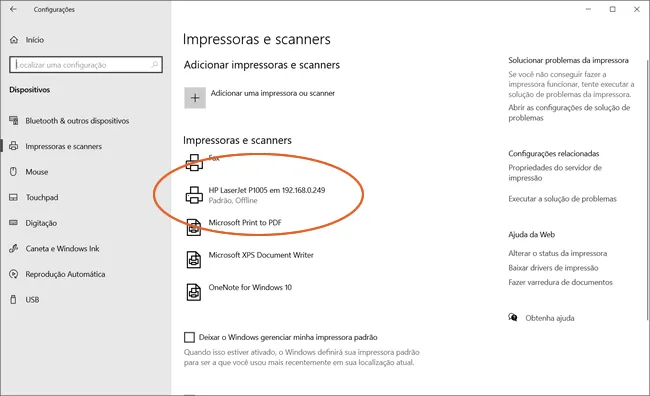Click the Localizar uma configuração search field
The image size is (650, 396).
(x=86, y=65)
